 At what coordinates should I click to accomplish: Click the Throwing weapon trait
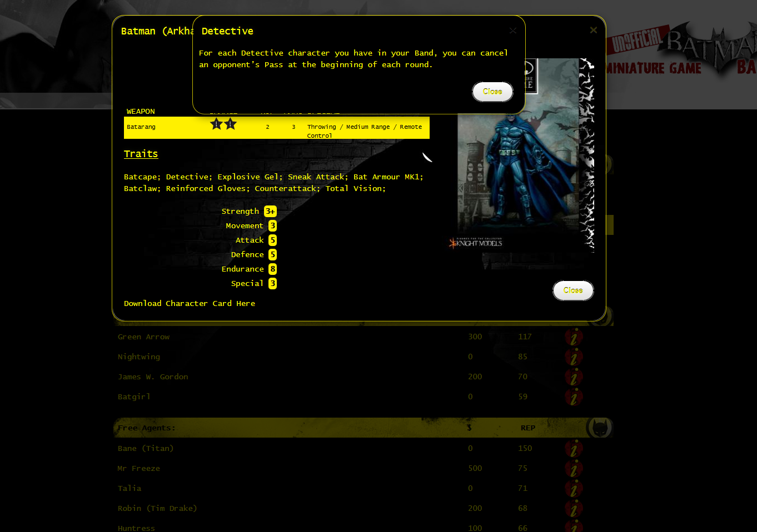tap(322, 127)
